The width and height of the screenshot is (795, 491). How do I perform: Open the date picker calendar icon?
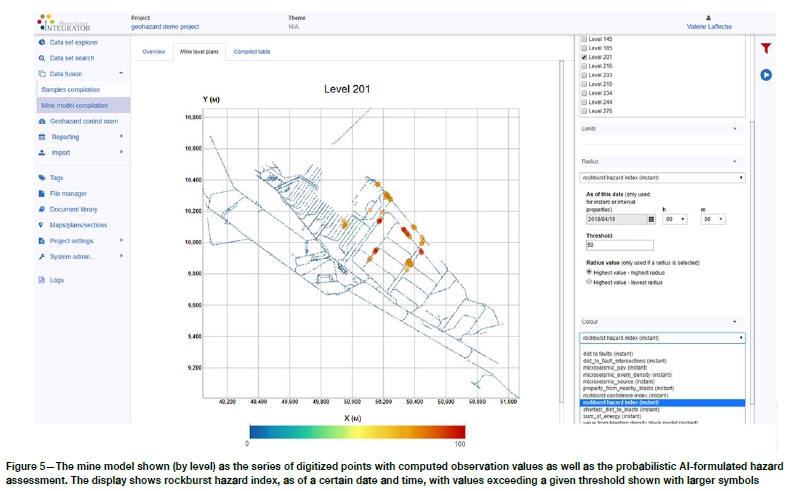(x=652, y=218)
